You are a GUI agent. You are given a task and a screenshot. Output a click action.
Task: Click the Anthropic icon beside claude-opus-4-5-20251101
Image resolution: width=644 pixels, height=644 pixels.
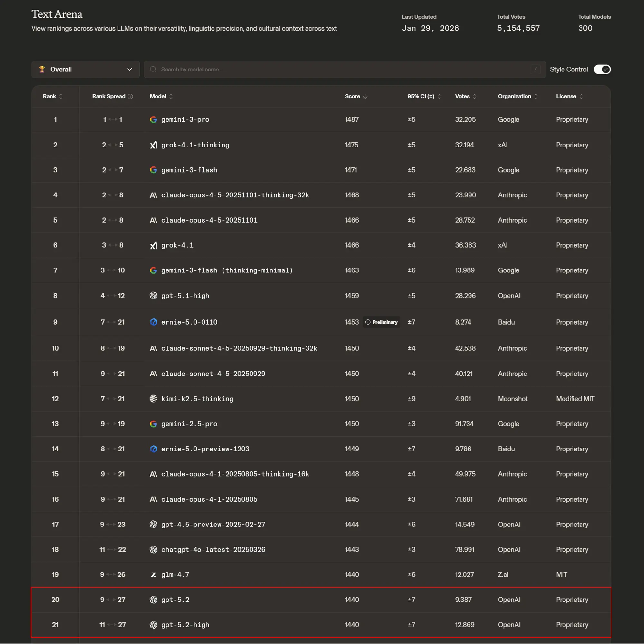coord(153,220)
